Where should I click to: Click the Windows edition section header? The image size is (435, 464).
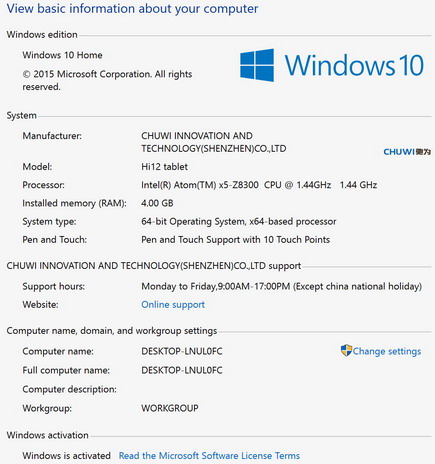click(42, 35)
